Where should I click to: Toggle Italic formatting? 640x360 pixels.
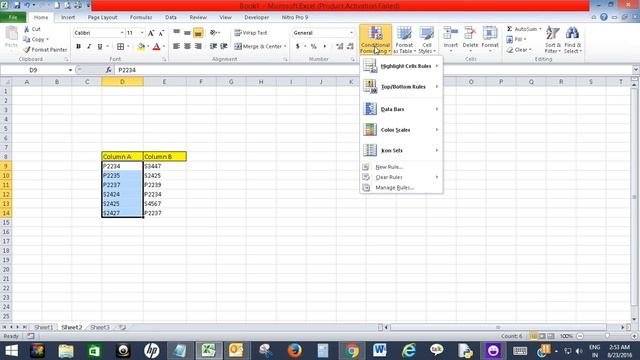(89, 47)
